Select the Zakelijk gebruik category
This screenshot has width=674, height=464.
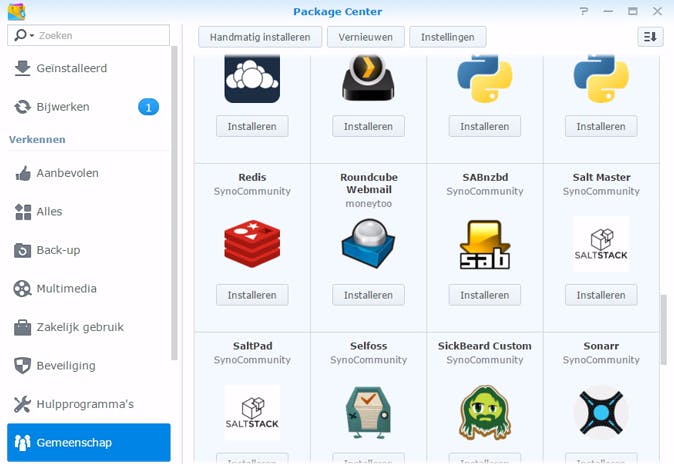pos(89,327)
